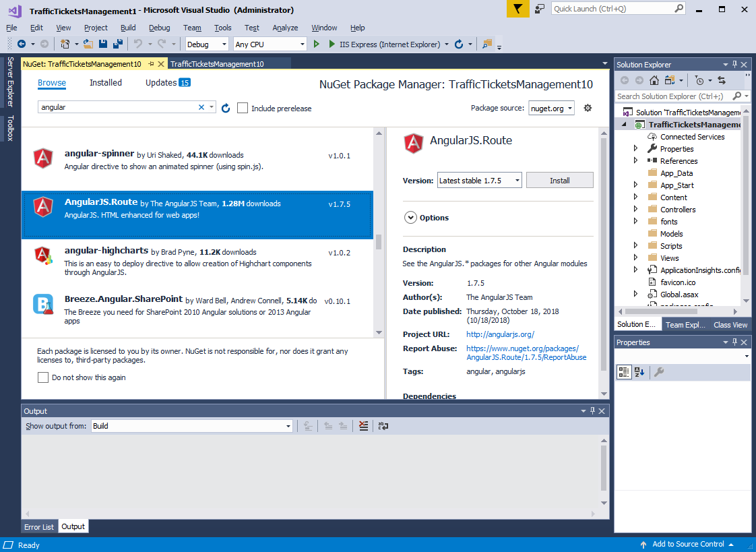
Task: Click the Sync with Active Document icon
Action: pyautogui.click(x=721, y=80)
